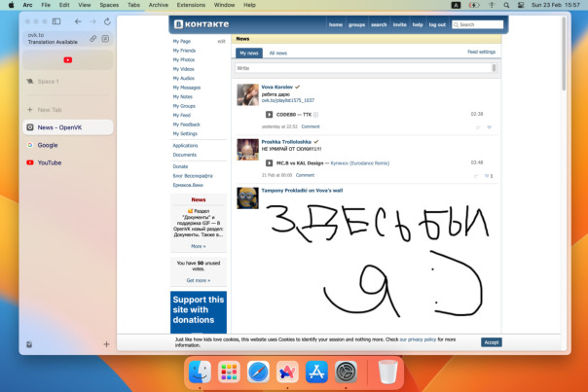Select the Google tab in the sidebar
Screen dimensions: 588x392
[x=49, y=145]
